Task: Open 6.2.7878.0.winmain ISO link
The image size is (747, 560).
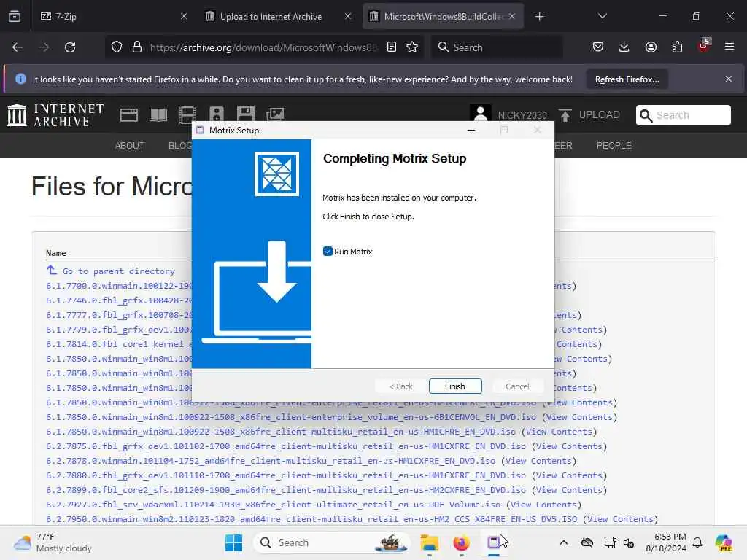Action: click(x=271, y=461)
